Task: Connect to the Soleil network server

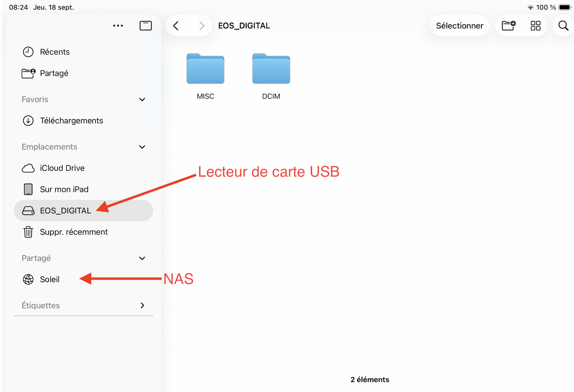Action: (x=49, y=279)
